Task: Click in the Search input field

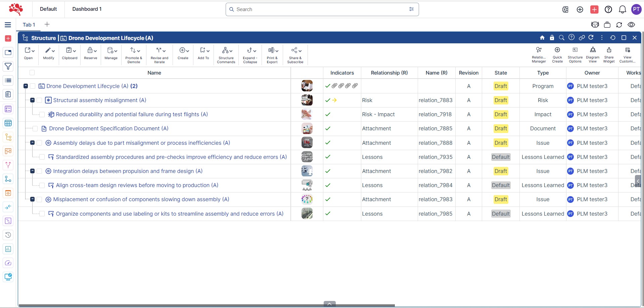Action: [319, 9]
